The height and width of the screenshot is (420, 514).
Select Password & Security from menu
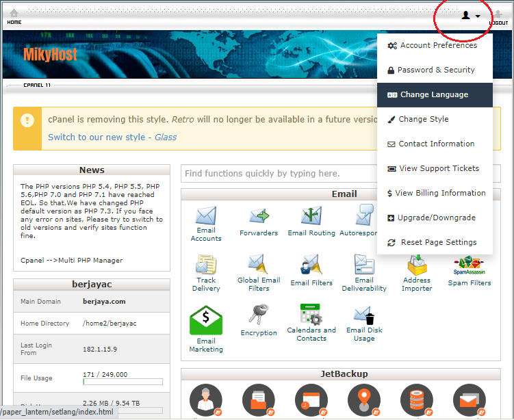pos(435,70)
